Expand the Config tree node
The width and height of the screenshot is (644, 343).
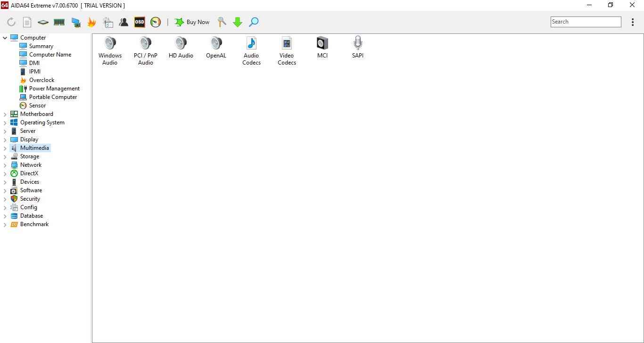tap(5, 207)
